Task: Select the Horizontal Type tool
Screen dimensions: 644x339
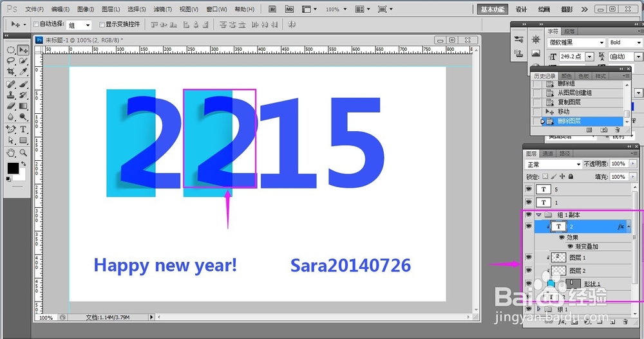Action: click(x=23, y=129)
